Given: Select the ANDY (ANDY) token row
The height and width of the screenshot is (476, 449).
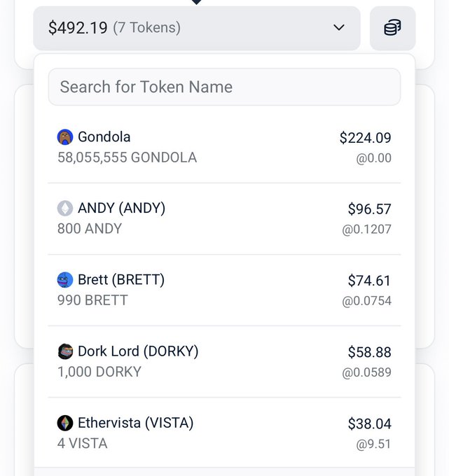Looking at the screenshot, I should point(224,218).
